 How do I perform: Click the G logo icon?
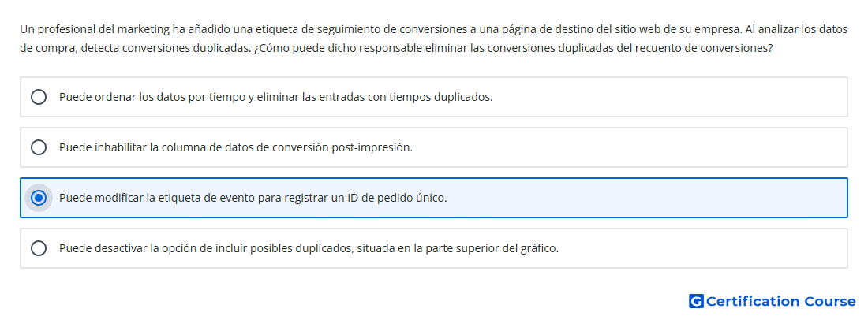(x=696, y=301)
